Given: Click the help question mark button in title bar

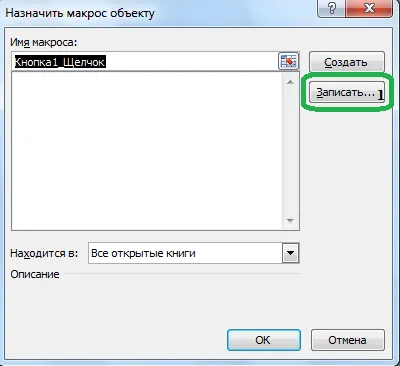Looking at the screenshot, I should pos(332,8).
